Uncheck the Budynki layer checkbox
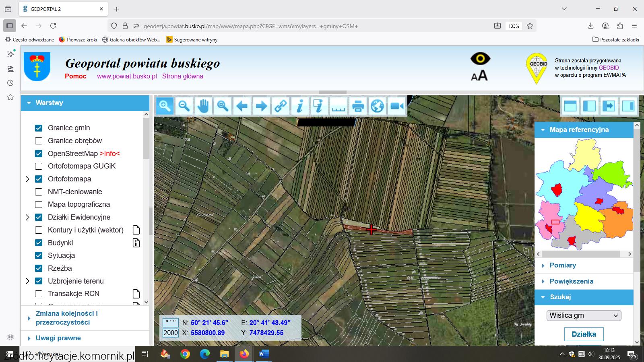 click(39, 243)
